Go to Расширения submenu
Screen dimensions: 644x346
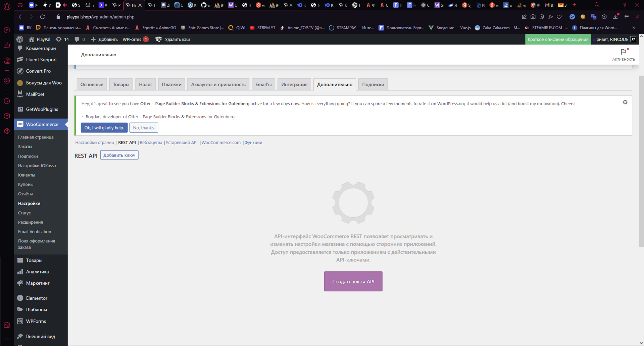tap(30, 222)
